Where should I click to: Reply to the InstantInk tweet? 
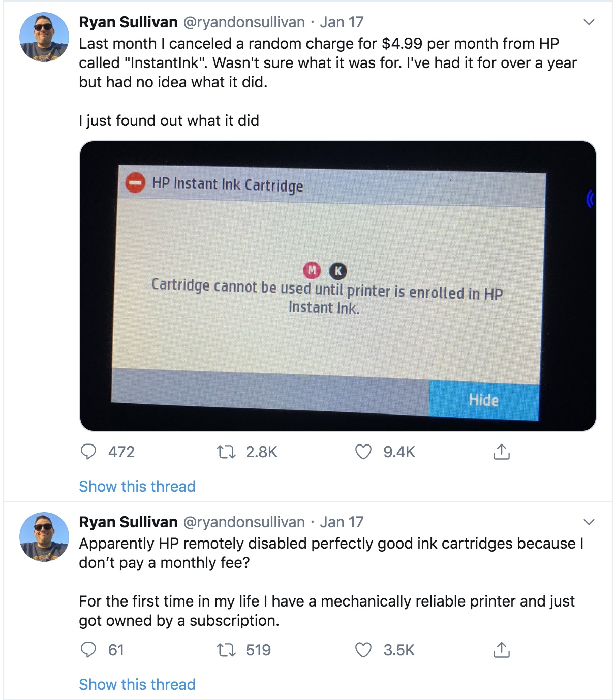point(89,452)
